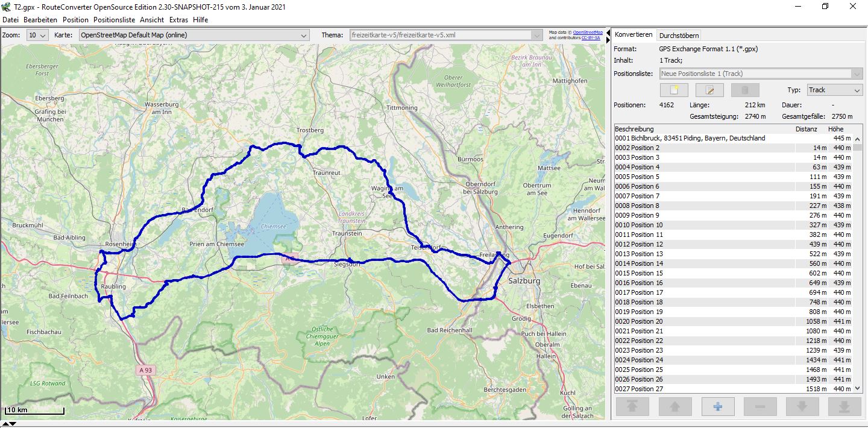Follow the OpenStreetMap attribution link
This screenshot has height=428, width=868.
pyautogui.click(x=588, y=32)
